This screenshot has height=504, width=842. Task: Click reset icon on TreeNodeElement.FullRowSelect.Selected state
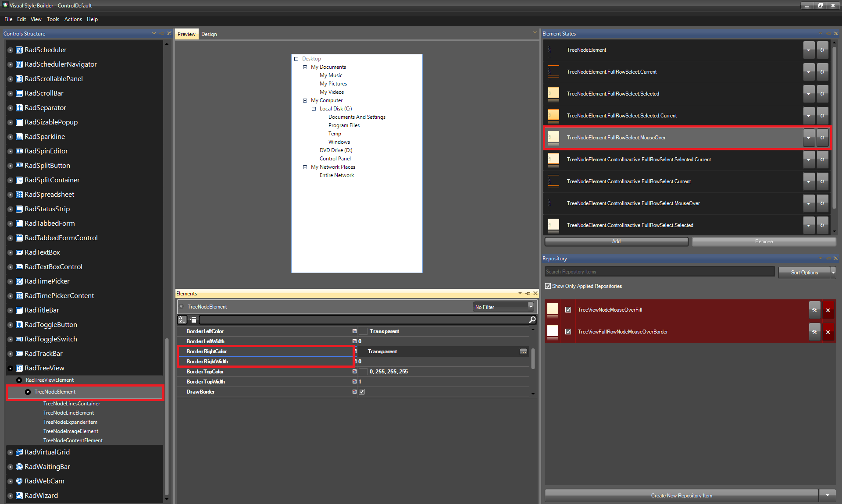click(x=822, y=94)
